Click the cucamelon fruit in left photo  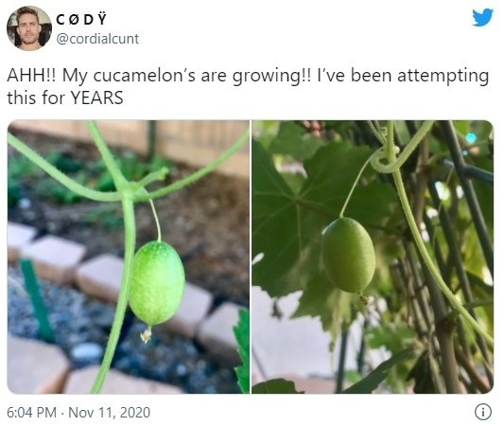click(x=157, y=283)
